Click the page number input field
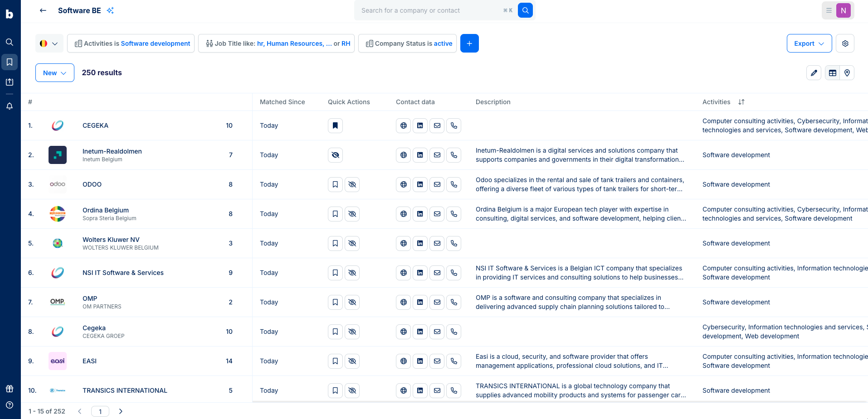 (x=100, y=411)
